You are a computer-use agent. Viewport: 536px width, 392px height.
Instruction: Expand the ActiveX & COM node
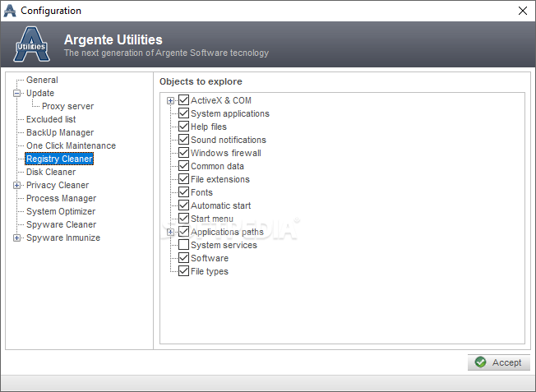point(170,100)
